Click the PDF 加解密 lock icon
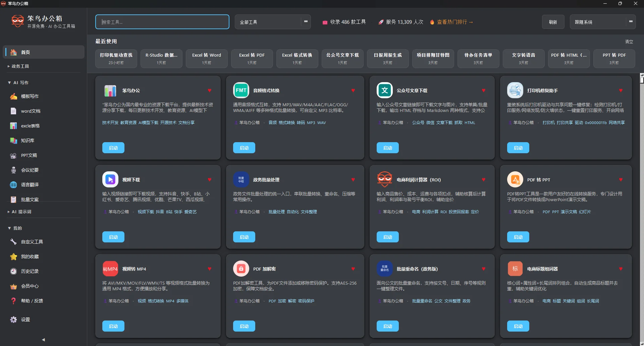 click(x=241, y=269)
